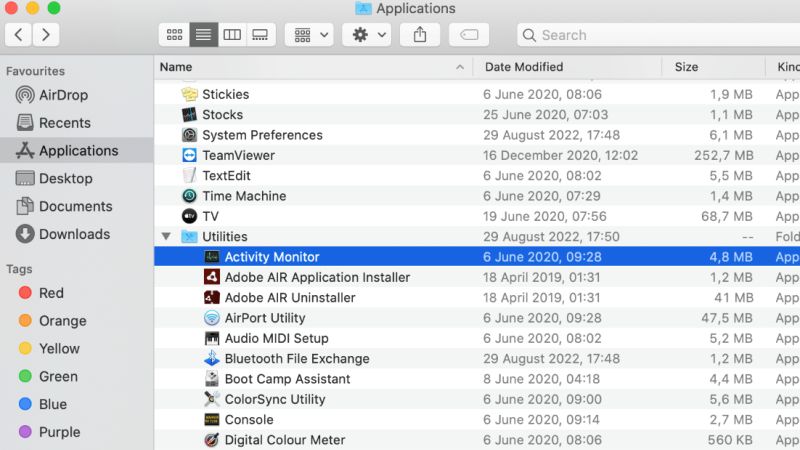Select the Adobe AIR Uninstaller icon
The image size is (800, 450).
[x=212, y=297]
